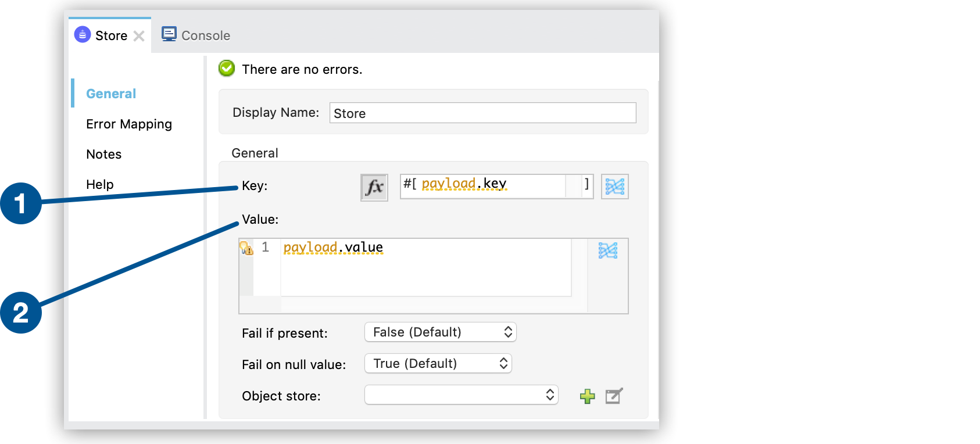Select the General section
The height and width of the screenshot is (444, 980).
[x=111, y=94]
